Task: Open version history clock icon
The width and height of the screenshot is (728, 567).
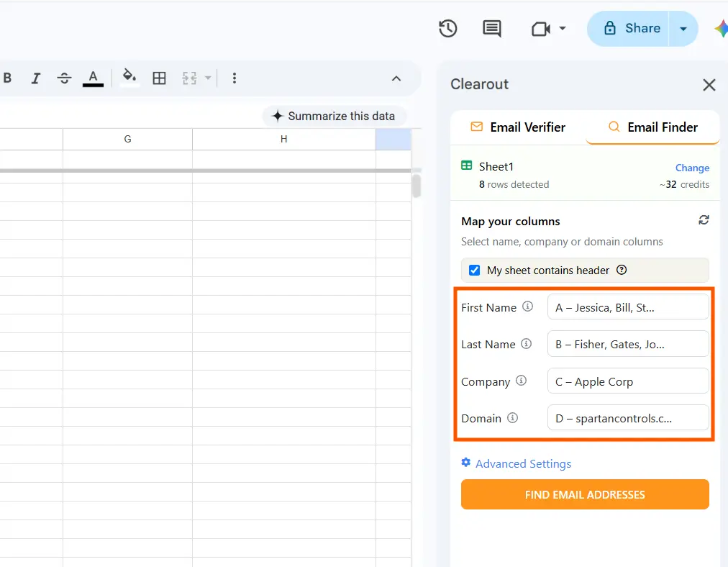Action: coord(448,28)
